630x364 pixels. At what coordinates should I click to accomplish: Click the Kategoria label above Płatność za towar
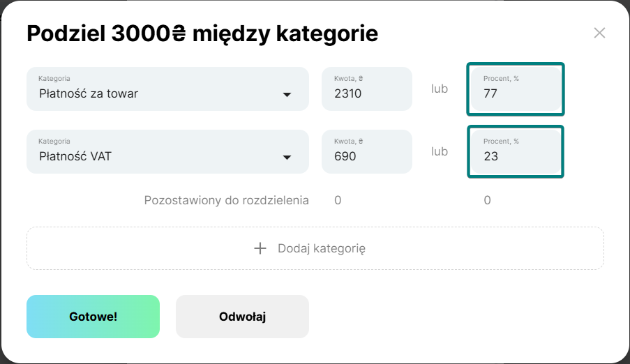coord(54,79)
